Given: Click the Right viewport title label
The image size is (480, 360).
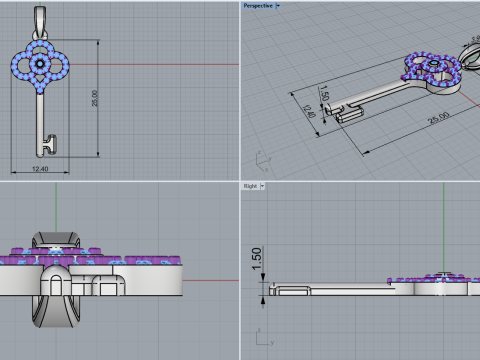Looking at the screenshot, I should point(250,186).
